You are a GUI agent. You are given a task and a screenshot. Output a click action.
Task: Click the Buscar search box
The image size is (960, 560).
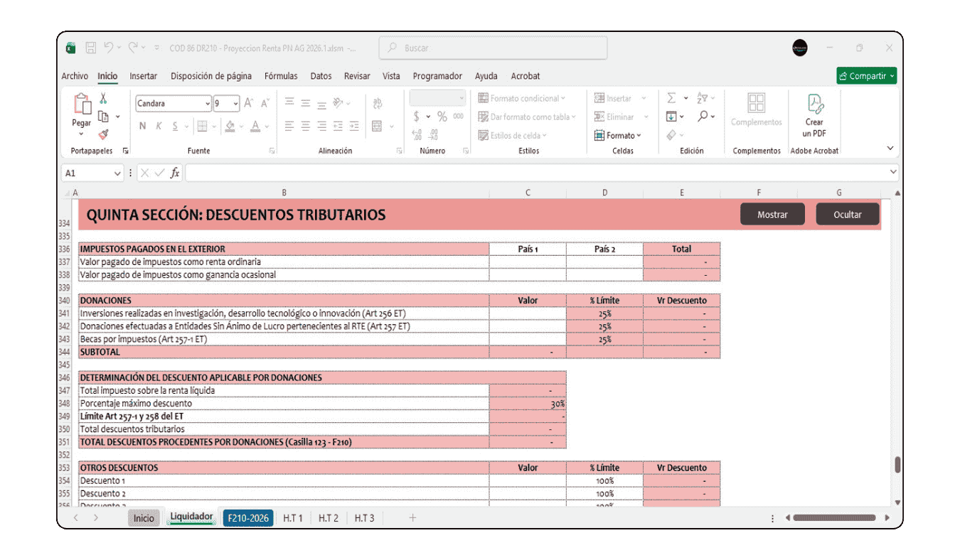coord(493,48)
